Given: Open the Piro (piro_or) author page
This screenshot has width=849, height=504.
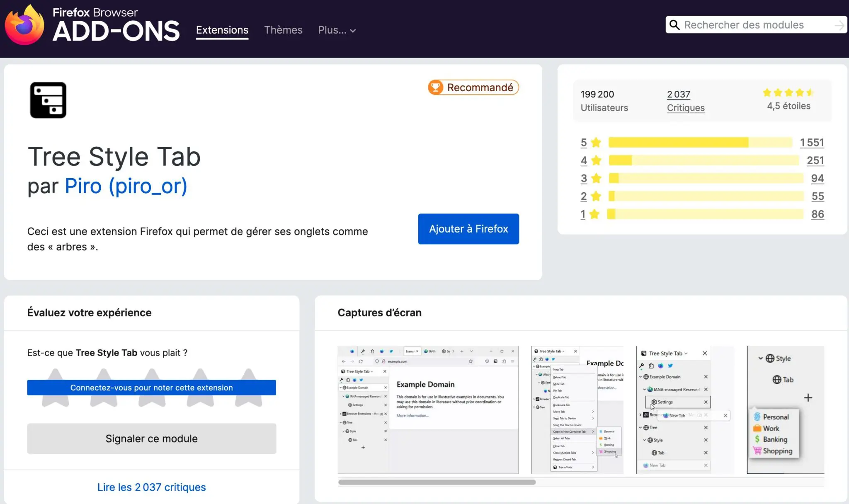Looking at the screenshot, I should coord(125,186).
